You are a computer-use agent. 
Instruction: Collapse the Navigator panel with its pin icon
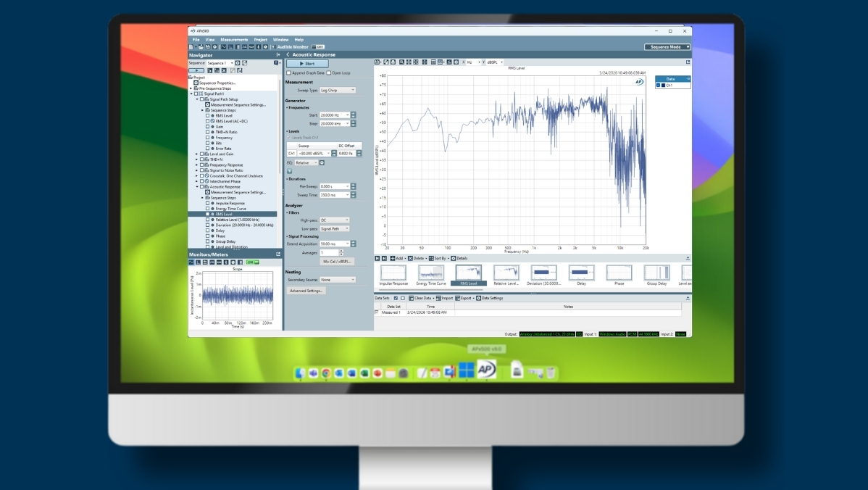pos(278,55)
